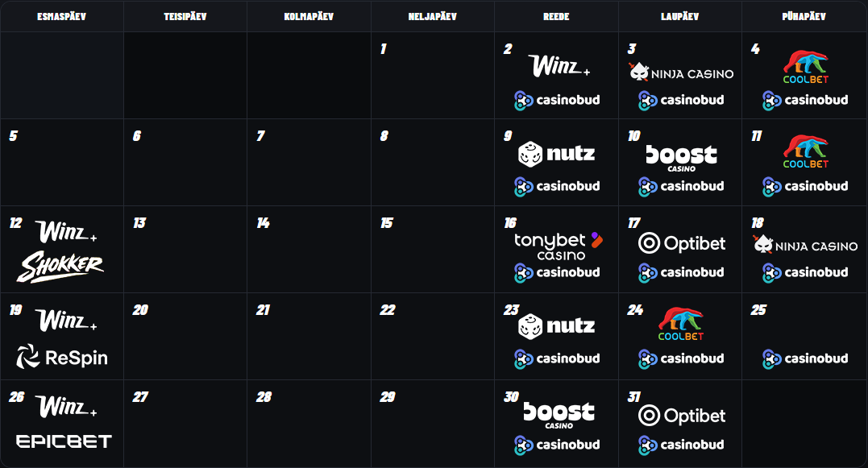Screen dimensions: 868x468
Task: Click the Ninja Casino logo on day 18
Action: point(805,245)
